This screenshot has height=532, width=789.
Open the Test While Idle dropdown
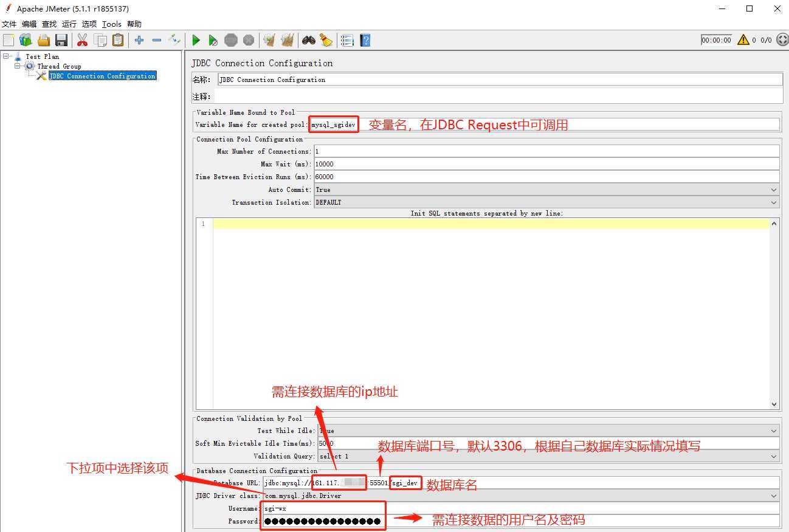(x=774, y=431)
